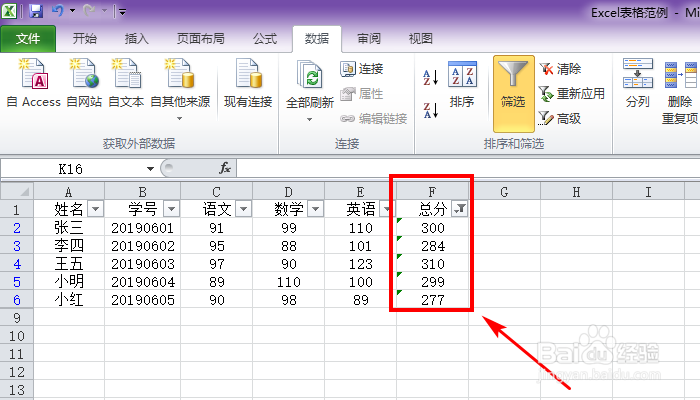Open the 学号 column filter dropdown

pos(171,208)
